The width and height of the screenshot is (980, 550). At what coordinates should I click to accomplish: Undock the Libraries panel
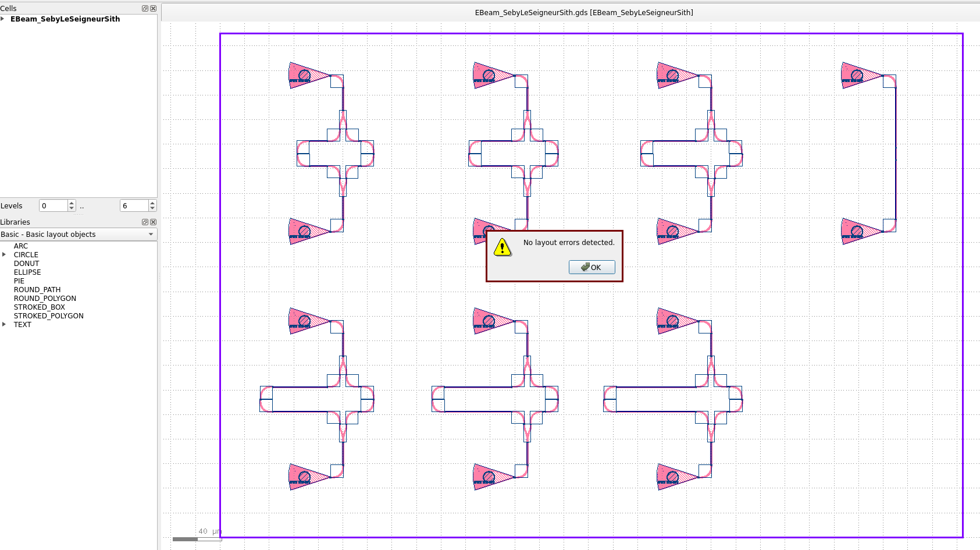tap(144, 222)
